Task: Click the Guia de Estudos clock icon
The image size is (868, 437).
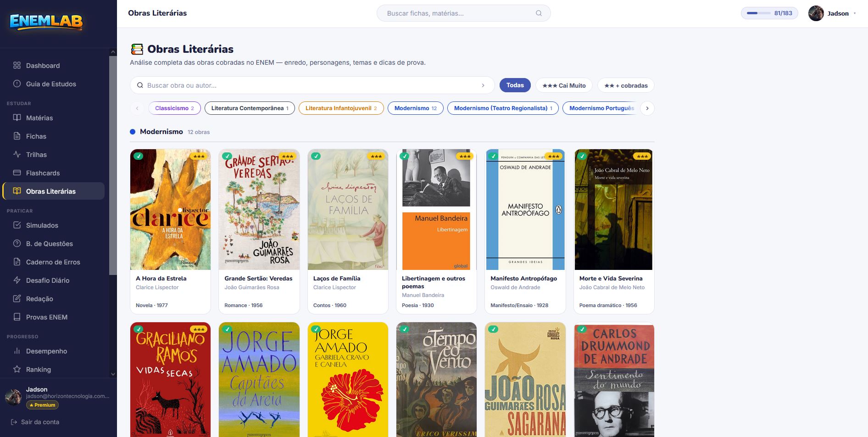Action: (17, 84)
